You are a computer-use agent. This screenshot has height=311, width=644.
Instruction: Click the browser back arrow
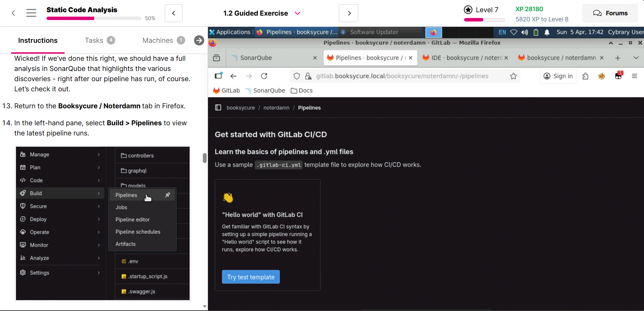[233, 76]
